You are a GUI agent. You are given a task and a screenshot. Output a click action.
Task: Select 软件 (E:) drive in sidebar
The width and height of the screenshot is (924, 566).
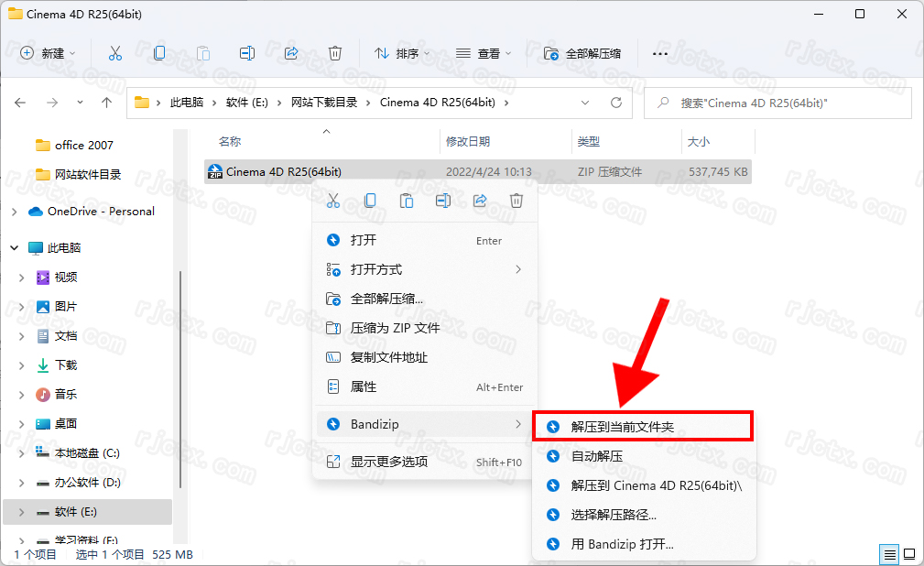point(75,511)
